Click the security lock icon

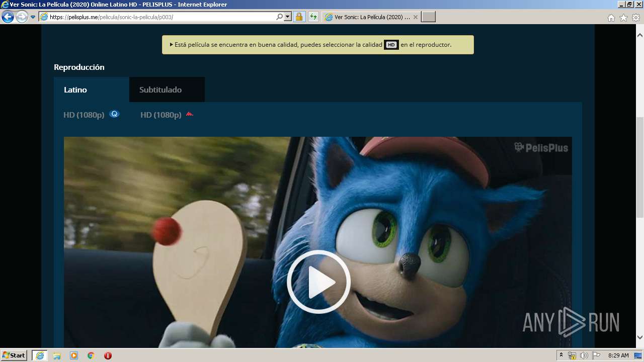point(299,17)
